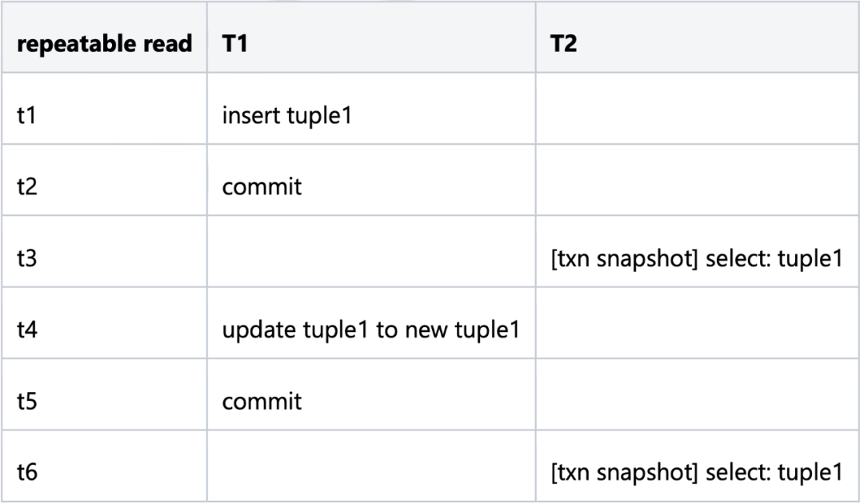Click the second 'commit' cell at t5
The width and height of the screenshot is (864, 504).
click(x=262, y=400)
